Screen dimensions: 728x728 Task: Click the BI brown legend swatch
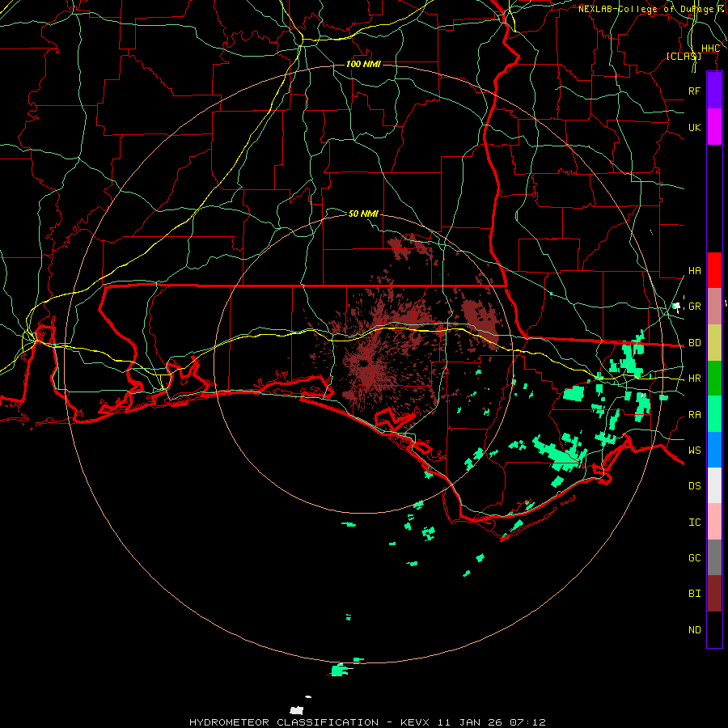714,594
